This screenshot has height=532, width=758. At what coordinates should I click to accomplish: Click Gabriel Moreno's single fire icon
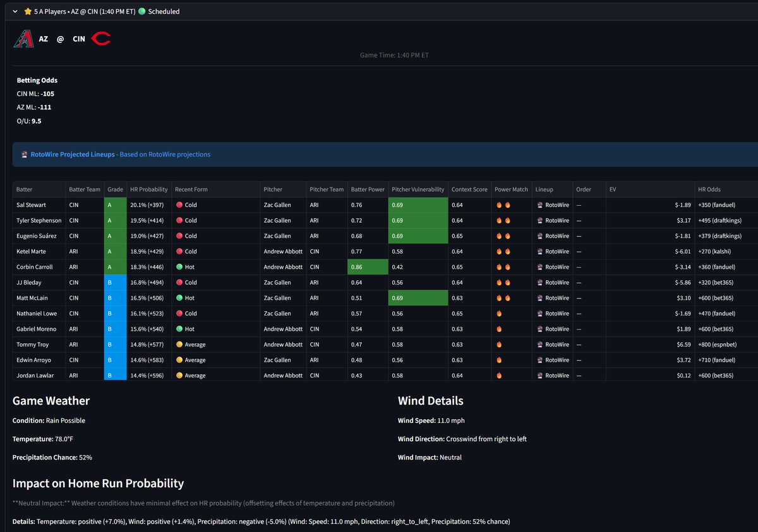pos(498,329)
